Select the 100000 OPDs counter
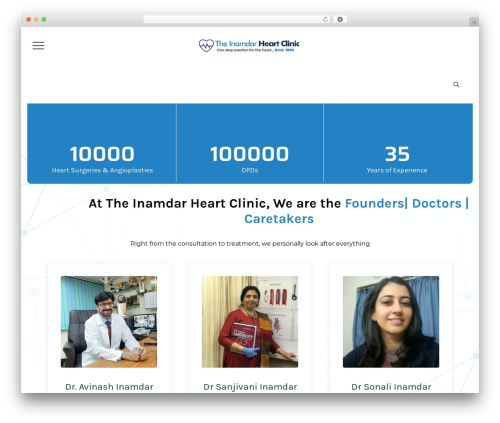500x423 pixels. coord(249,154)
